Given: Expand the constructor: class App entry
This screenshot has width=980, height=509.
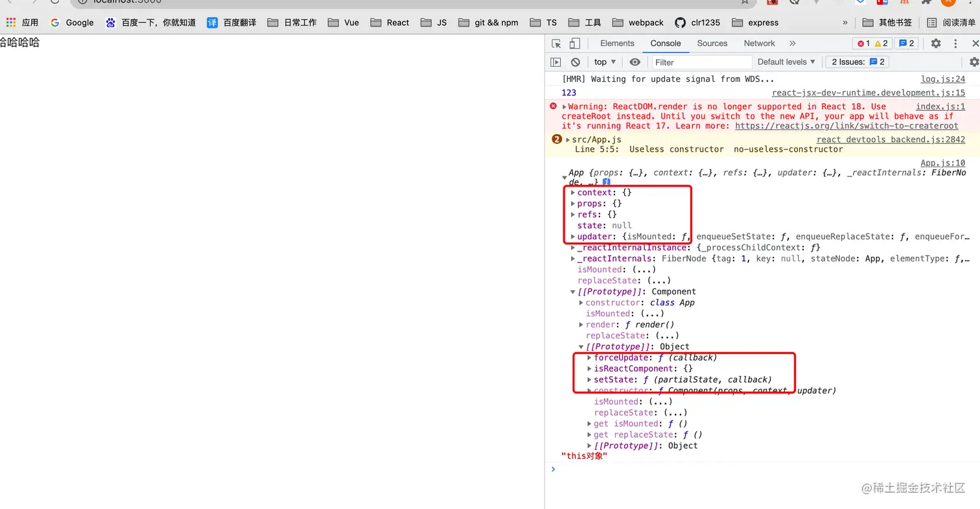Looking at the screenshot, I should point(581,303).
